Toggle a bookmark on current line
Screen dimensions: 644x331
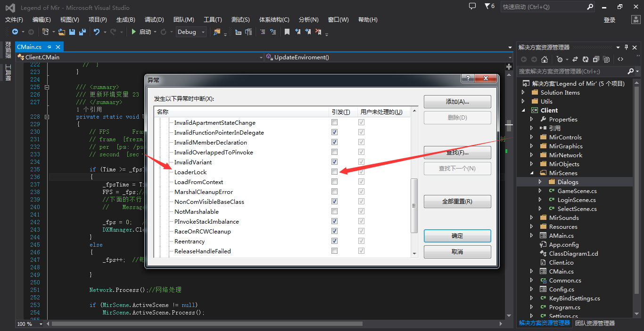287,32
